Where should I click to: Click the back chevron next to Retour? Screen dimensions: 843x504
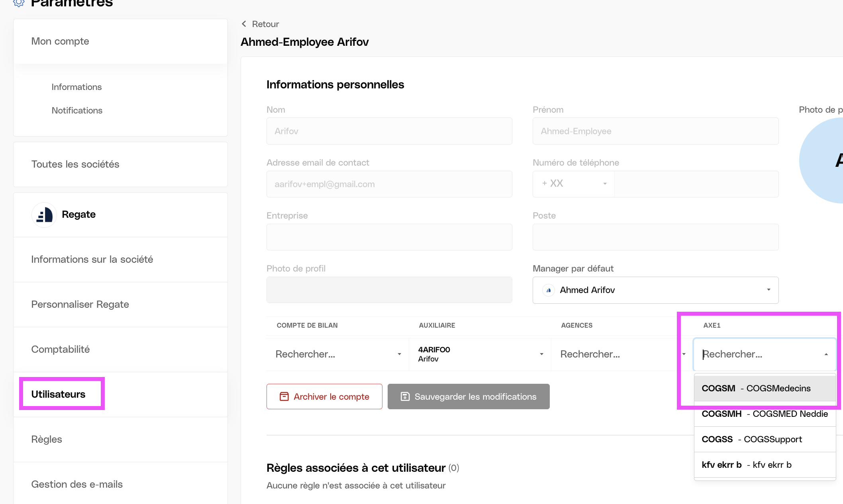244,24
